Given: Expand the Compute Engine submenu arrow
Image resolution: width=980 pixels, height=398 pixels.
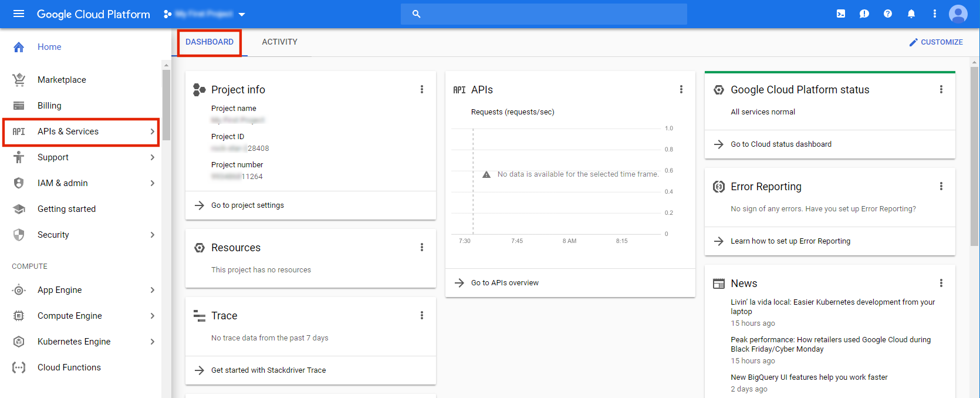Looking at the screenshot, I should [x=152, y=316].
